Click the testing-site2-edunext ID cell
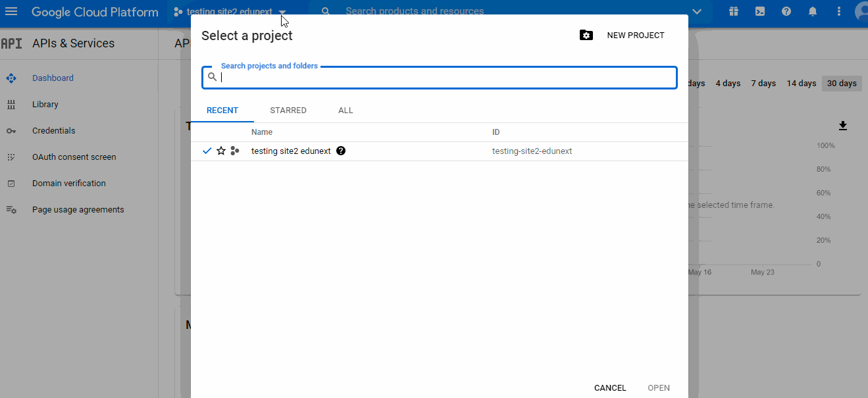 [x=532, y=151]
